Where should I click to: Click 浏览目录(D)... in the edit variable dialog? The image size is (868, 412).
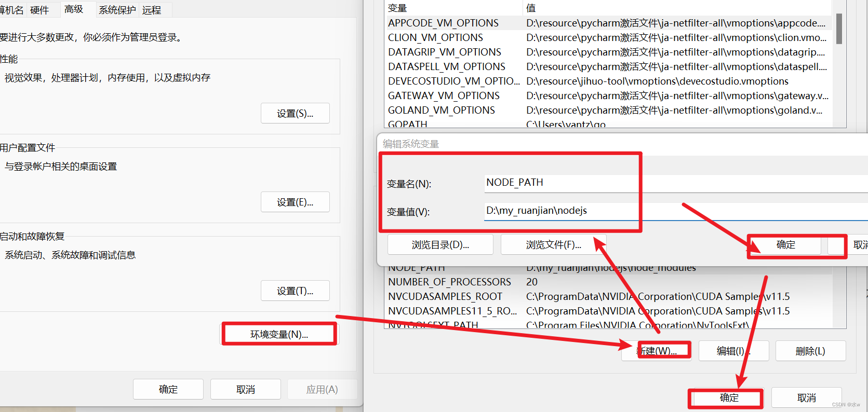coord(440,244)
